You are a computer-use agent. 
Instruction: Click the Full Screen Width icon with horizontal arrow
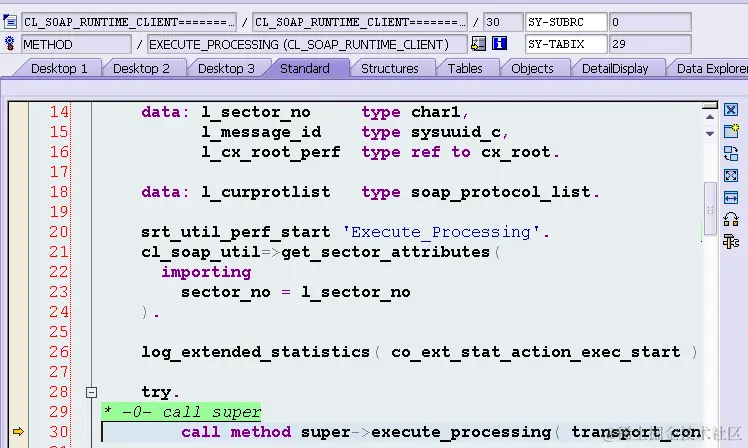[x=730, y=197]
